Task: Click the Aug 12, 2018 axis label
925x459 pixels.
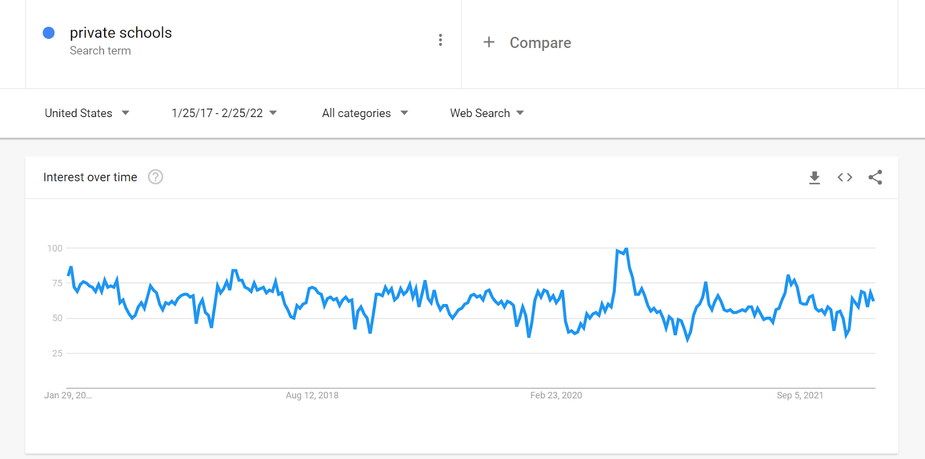Action: point(312,396)
